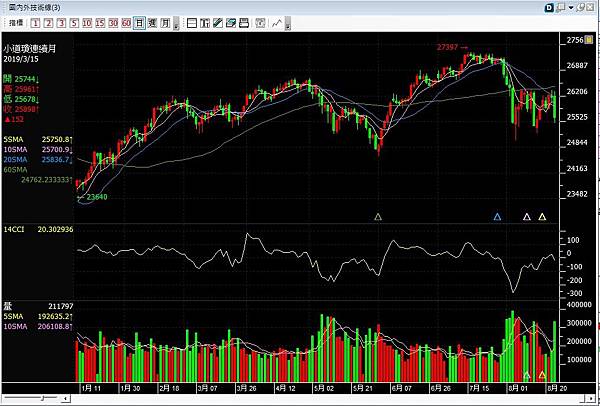The image size is (600, 406).
Task: Expand the period toolbar overflow arrow
Action: click(176, 23)
